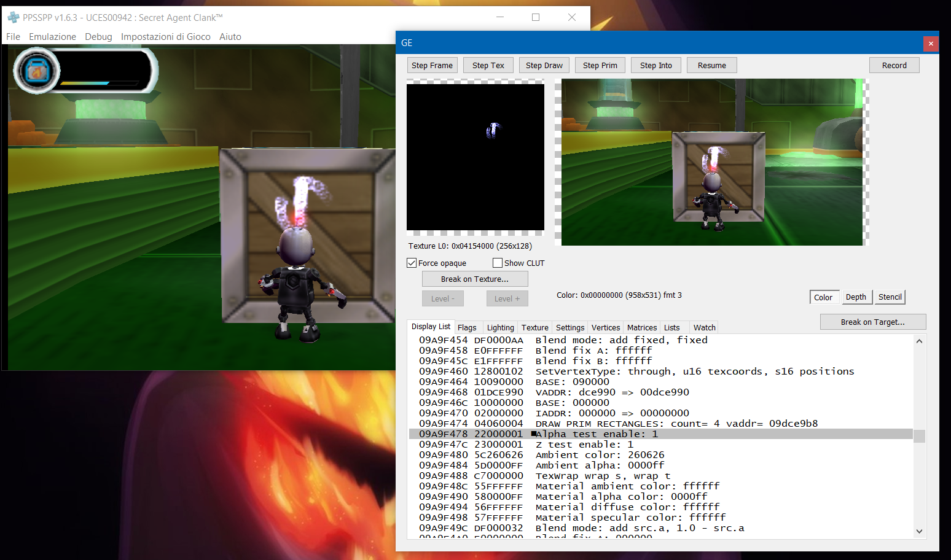Enable the Show CLUT checkbox
The height and width of the screenshot is (560, 951).
(497, 262)
